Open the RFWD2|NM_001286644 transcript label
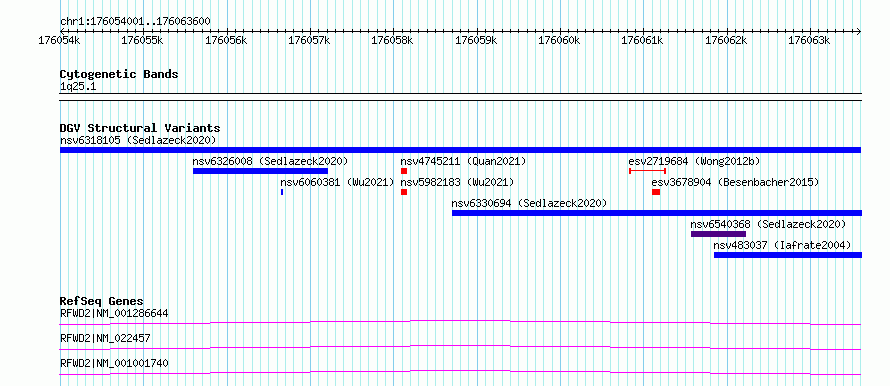The width and height of the screenshot is (890, 386). tap(114, 313)
